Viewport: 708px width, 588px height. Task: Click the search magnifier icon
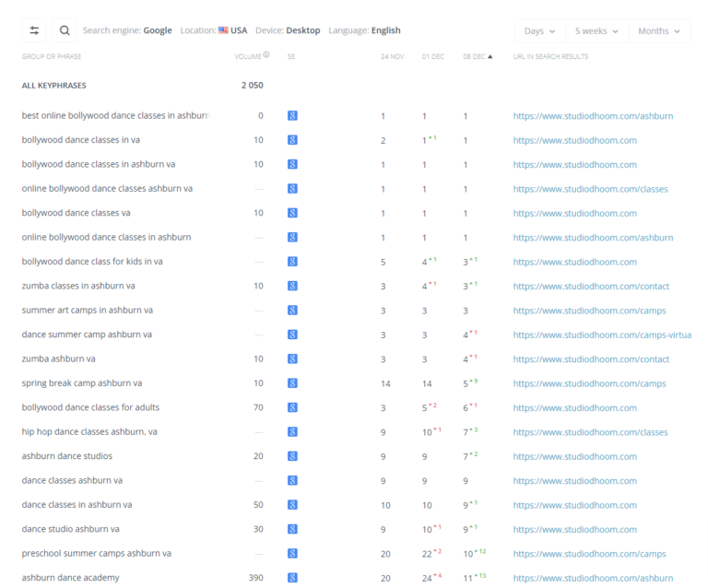click(65, 30)
